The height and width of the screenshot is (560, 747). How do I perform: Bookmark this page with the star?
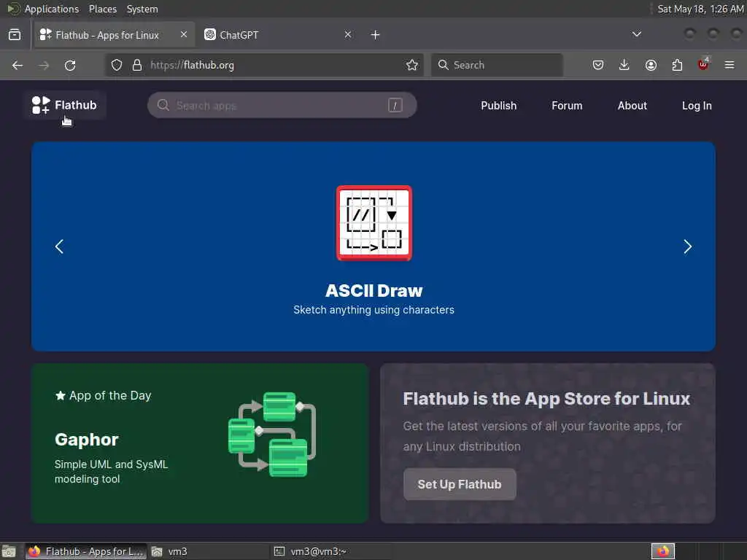point(412,65)
